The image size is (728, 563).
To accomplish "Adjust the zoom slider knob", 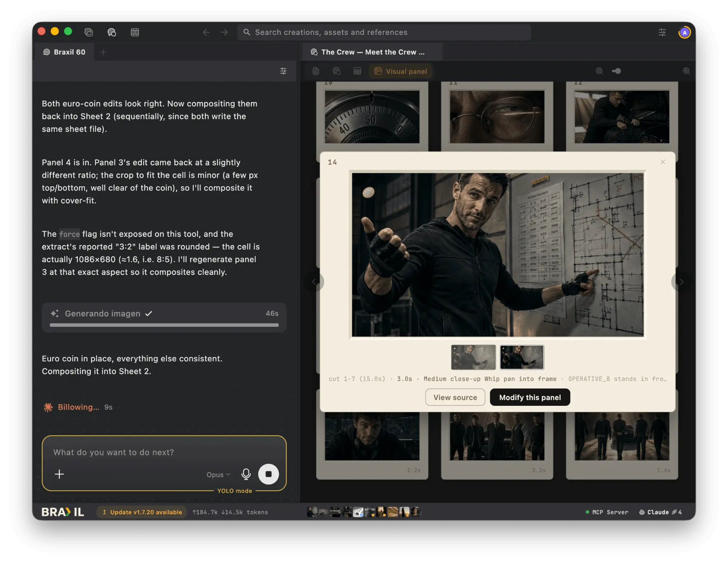I will point(618,71).
